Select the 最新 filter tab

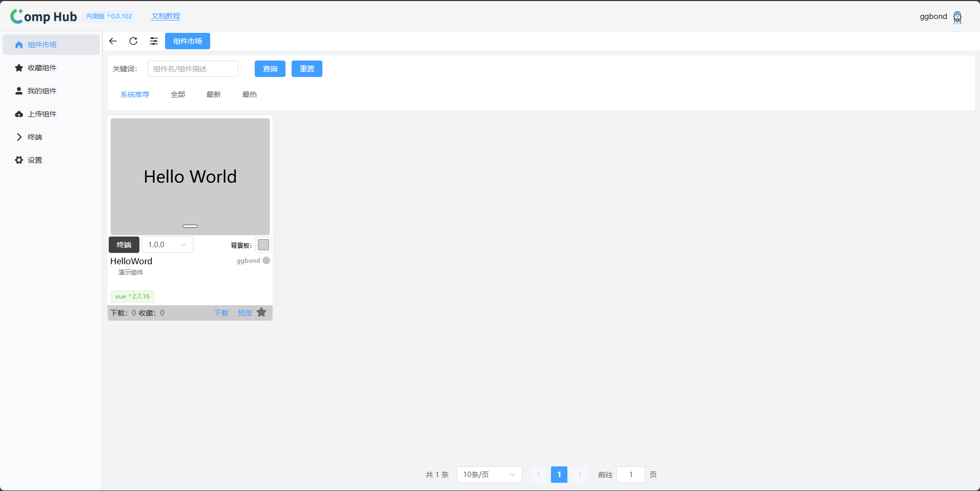[214, 94]
